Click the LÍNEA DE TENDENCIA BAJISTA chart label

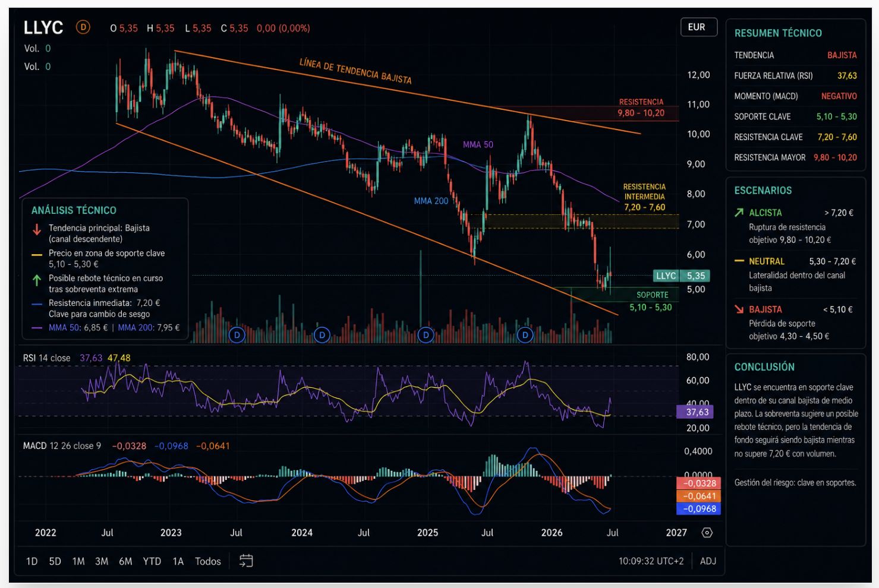coord(355,71)
